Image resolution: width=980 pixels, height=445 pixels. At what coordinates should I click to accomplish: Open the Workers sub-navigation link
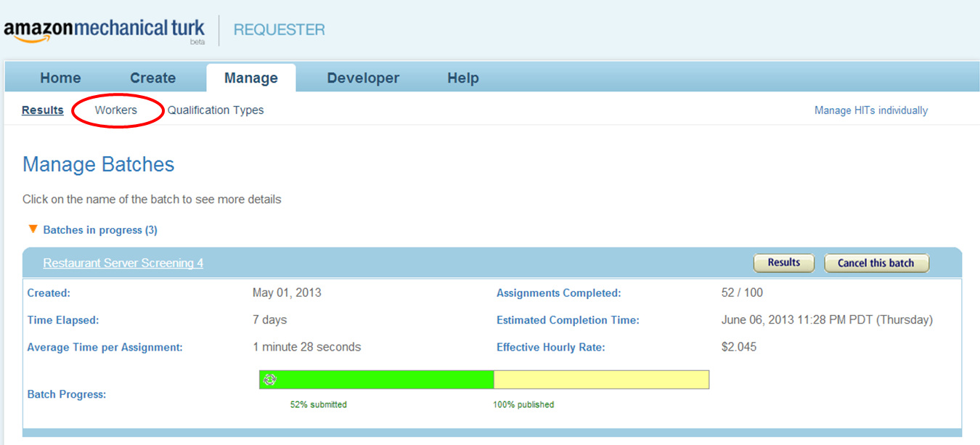[116, 110]
